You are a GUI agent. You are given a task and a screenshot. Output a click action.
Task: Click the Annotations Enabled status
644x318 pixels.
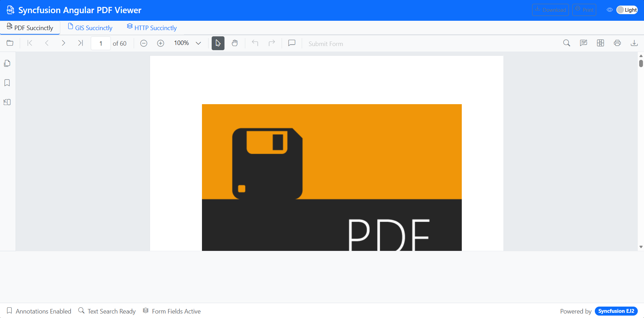click(x=39, y=311)
